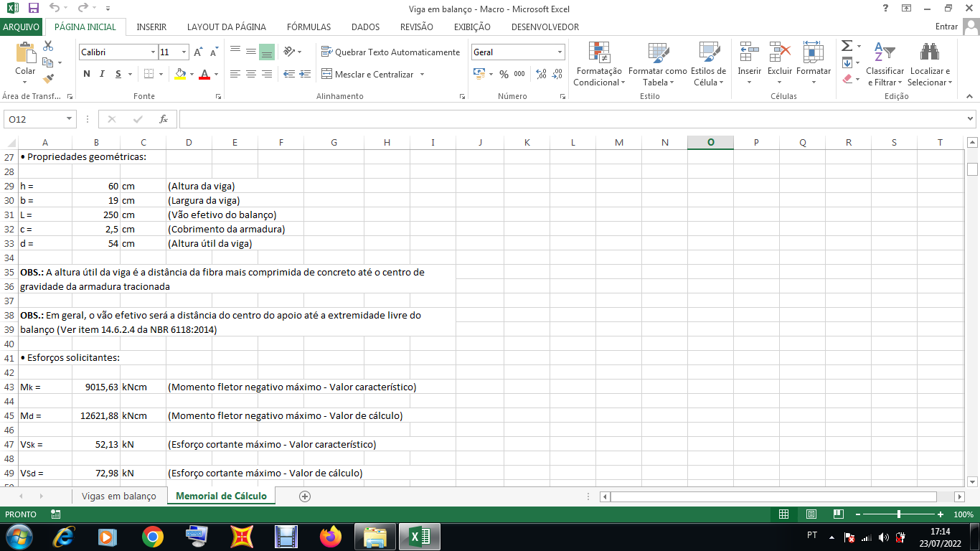Apply the yellow fill color
The width and height of the screenshot is (980, 551).
(x=179, y=74)
